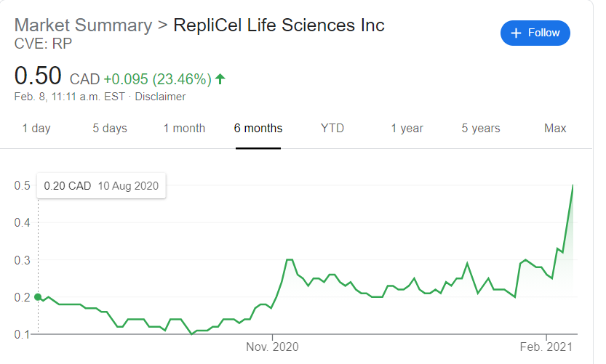
Task: Select the 6 months tab
Action: 258,129
